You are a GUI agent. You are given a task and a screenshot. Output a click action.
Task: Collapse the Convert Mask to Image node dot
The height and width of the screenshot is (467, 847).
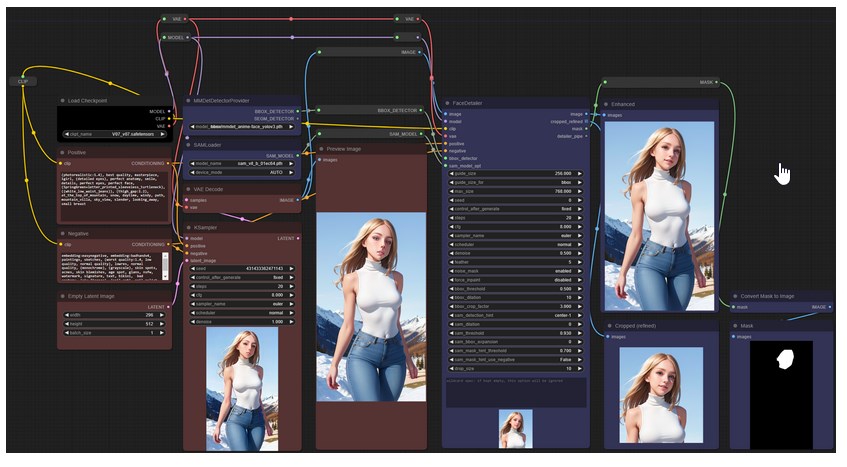click(x=735, y=296)
